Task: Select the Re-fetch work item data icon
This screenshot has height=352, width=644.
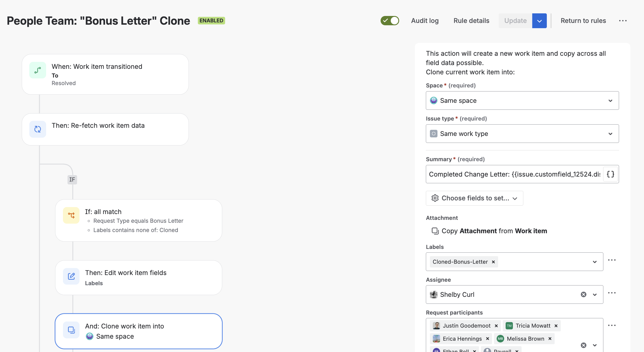Action: (x=38, y=129)
